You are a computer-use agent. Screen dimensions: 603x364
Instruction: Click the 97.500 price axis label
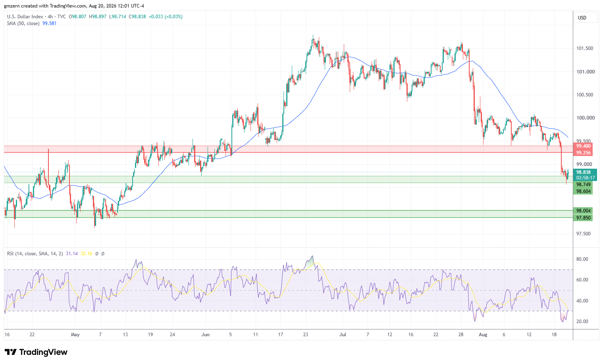(584, 234)
